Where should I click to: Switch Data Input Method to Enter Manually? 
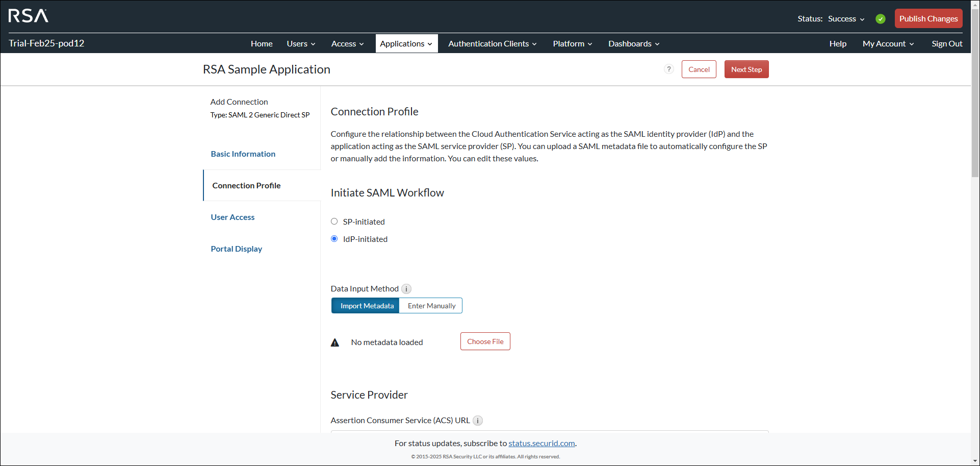(x=431, y=305)
